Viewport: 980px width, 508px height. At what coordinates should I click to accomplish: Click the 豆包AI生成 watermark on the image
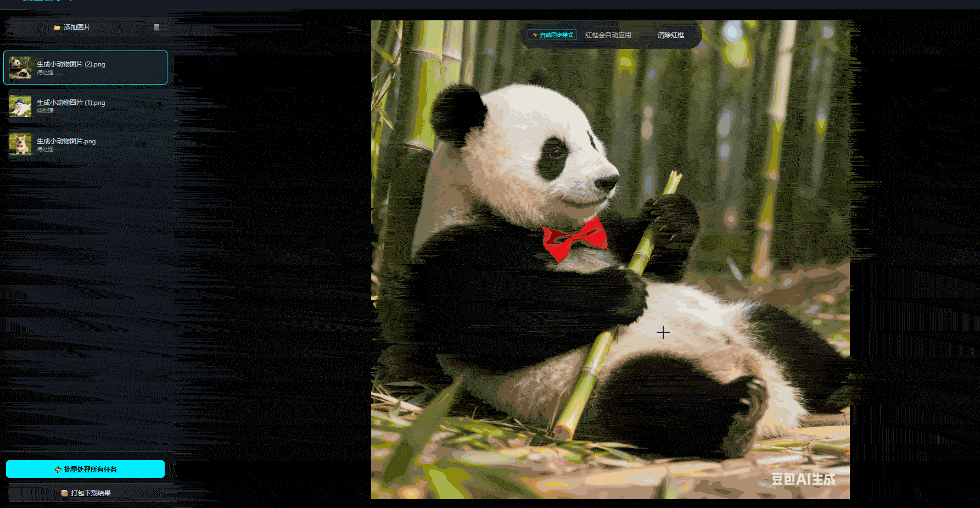[803, 479]
